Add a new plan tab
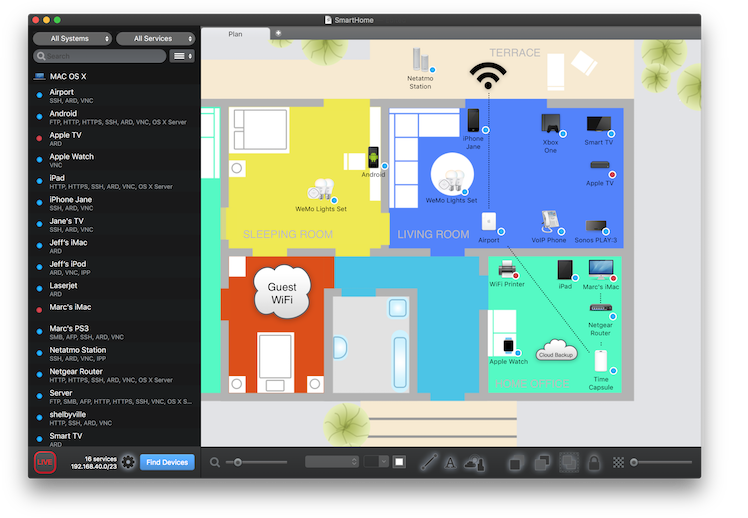This screenshot has height=518, width=748. pos(278,33)
